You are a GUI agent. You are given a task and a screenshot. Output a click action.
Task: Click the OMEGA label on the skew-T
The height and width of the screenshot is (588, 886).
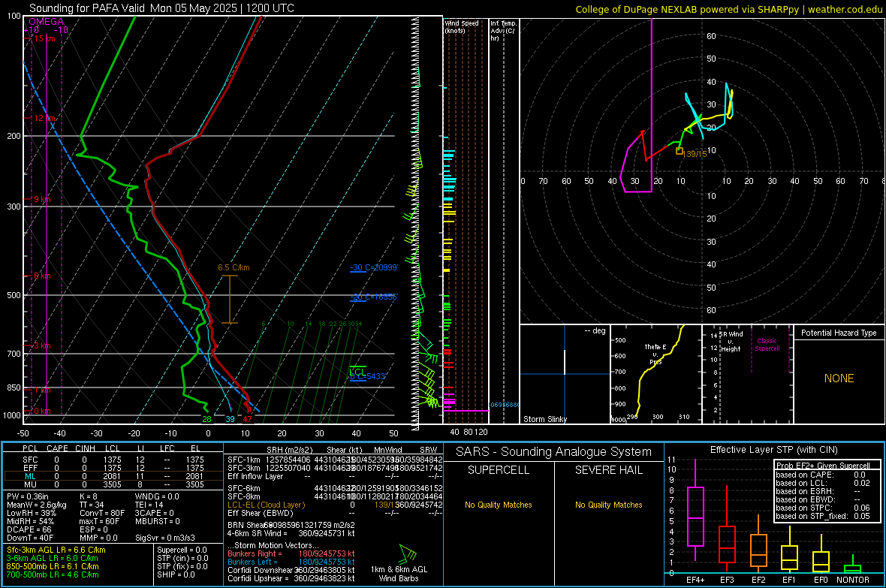[x=46, y=22]
